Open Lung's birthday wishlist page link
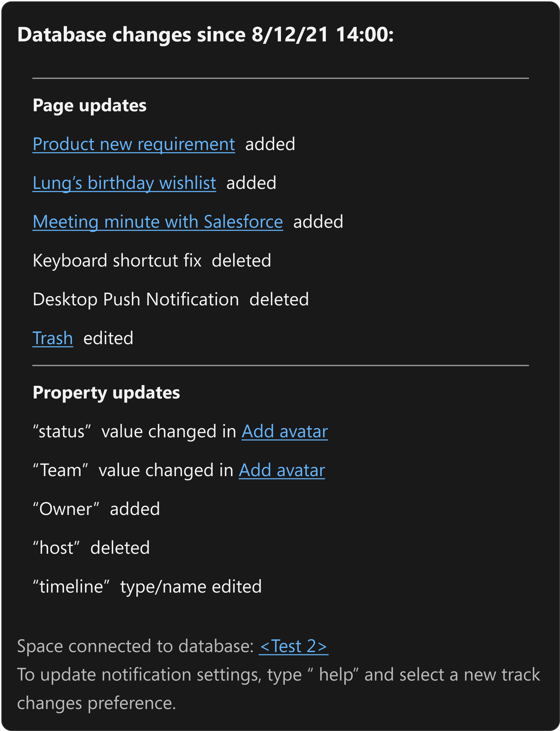The image size is (560, 731). coord(124,183)
